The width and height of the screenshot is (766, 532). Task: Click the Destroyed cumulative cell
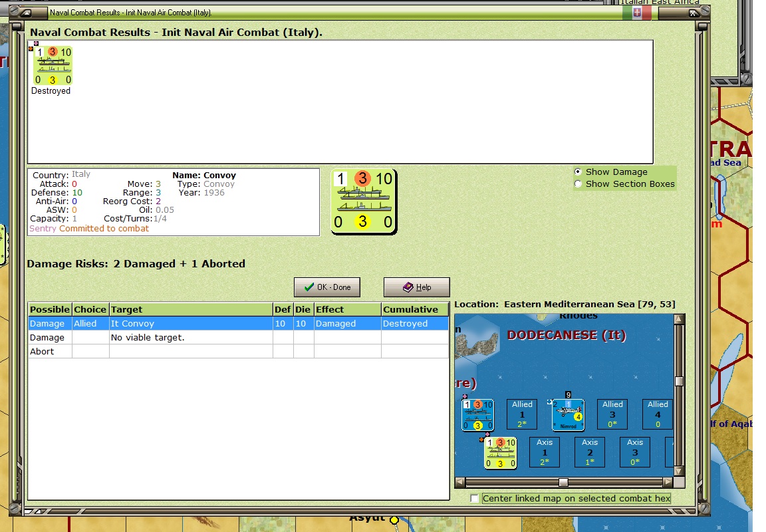[x=415, y=323]
